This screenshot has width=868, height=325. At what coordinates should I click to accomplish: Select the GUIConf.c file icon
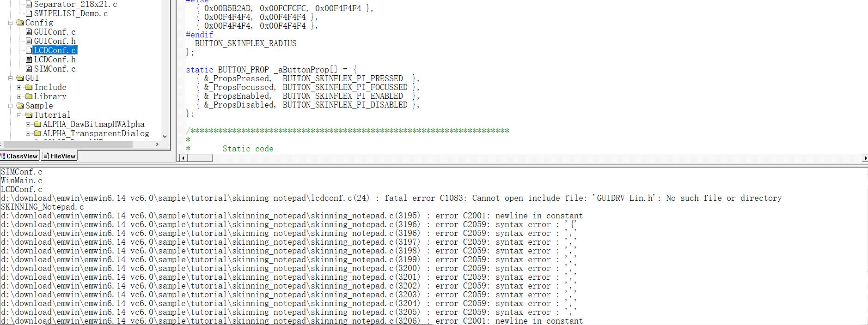coord(29,32)
